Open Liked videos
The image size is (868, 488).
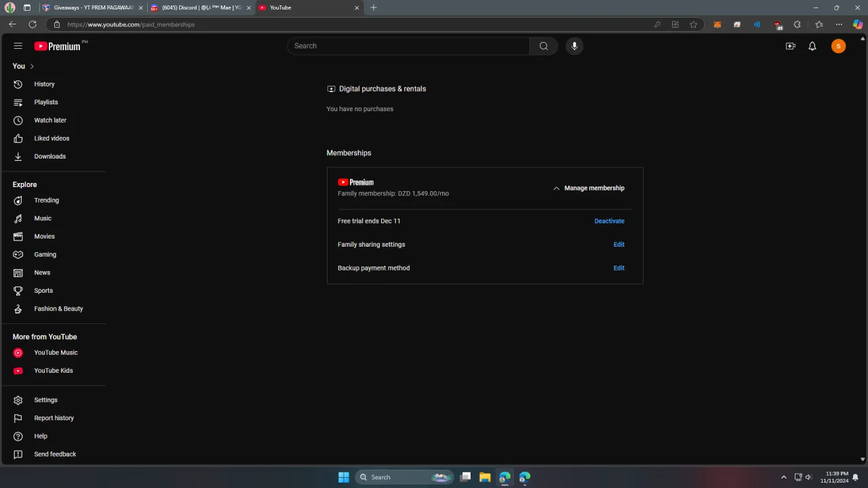(x=53, y=138)
